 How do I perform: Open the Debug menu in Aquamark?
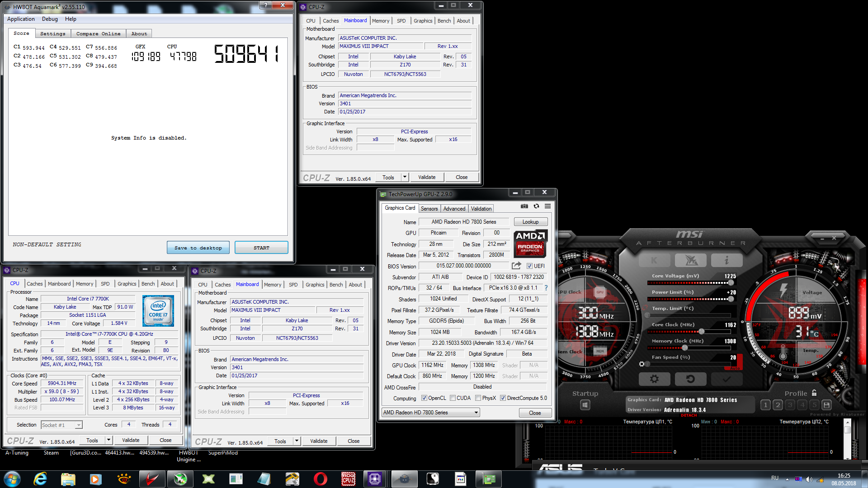[x=50, y=19]
